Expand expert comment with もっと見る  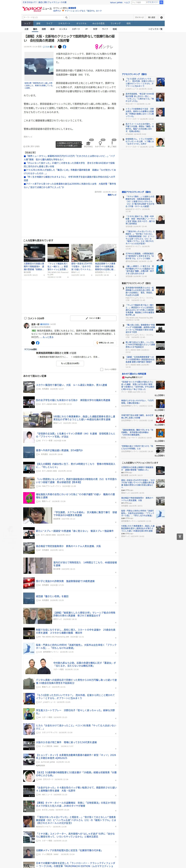tap(48, 337)
